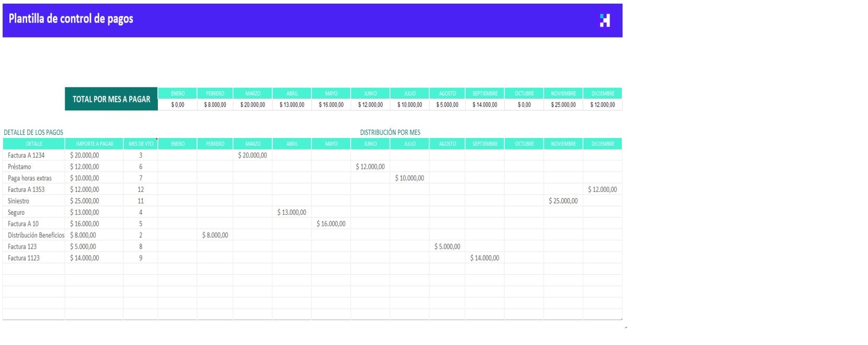Image resolution: width=868 pixels, height=345 pixels.
Task: Select the DICIEMBRE total in the summary row
Action: pyautogui.click(x=603, y=105)
